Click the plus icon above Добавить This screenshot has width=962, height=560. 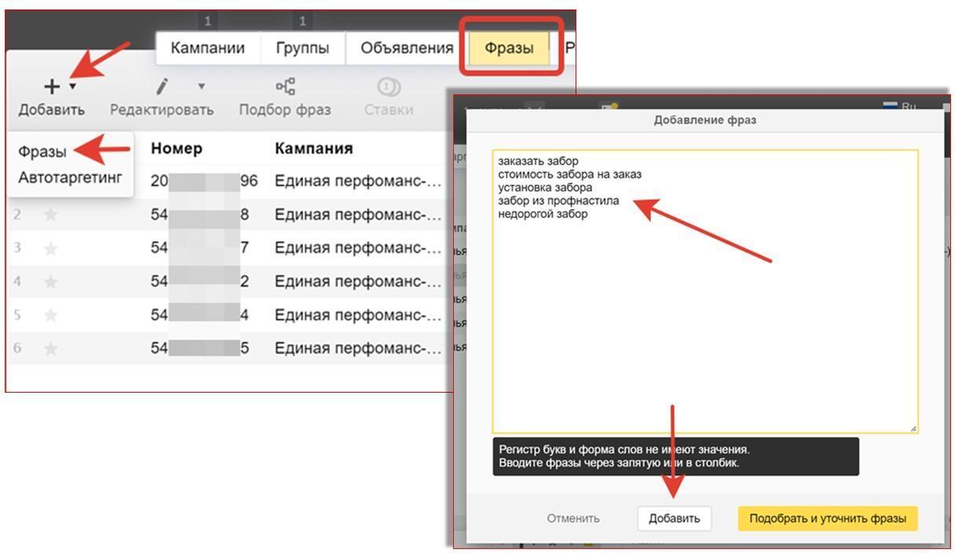(x=53, y=86)
